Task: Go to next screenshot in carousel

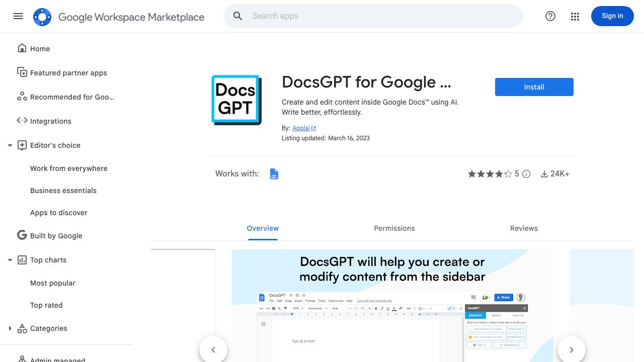Action: pyautogui.click(x=572, y=349)
